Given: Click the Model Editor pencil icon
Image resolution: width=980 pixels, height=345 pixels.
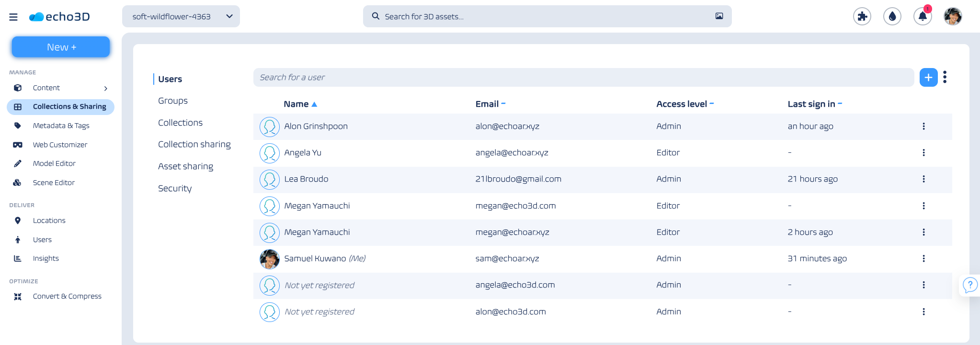Looking at the screenshot, I should (x=18, y=163).
